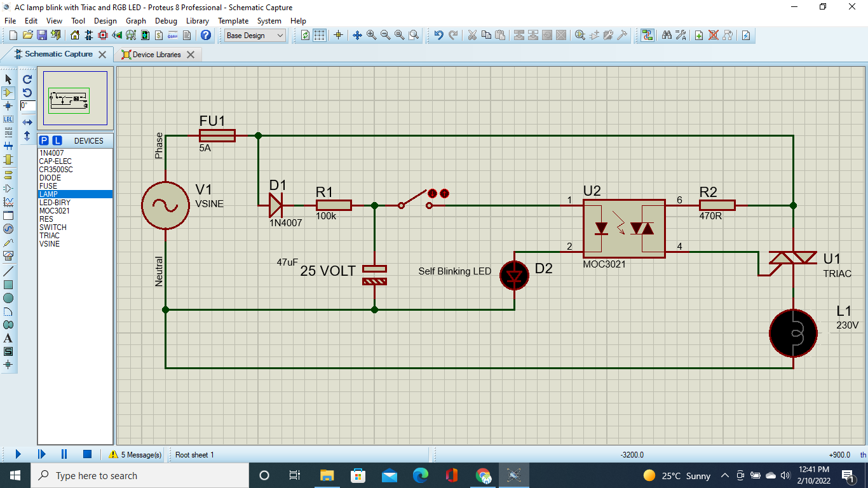Screen dimensions: 868x488
Task: Select 2D graphics arc tool
Action: pos(8,311)
